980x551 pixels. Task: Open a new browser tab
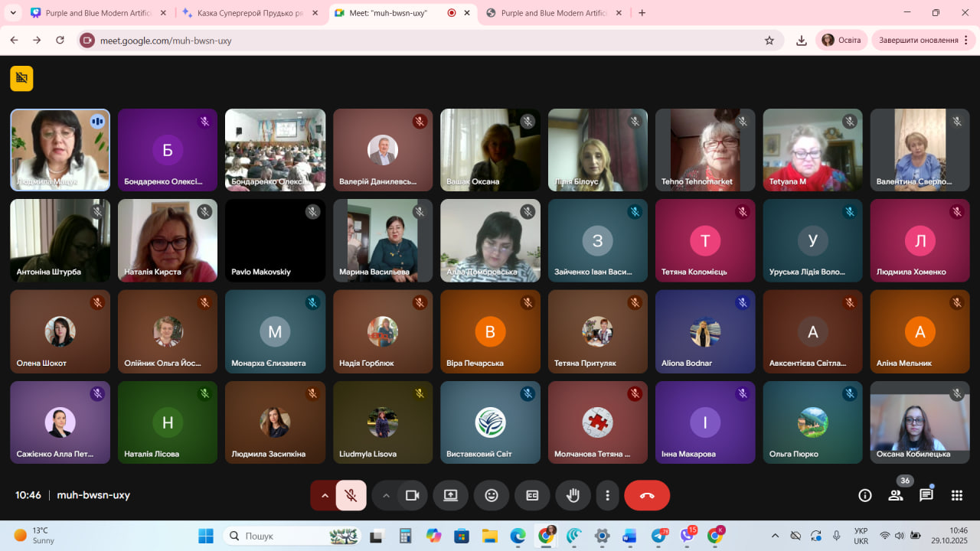point(642,13)
